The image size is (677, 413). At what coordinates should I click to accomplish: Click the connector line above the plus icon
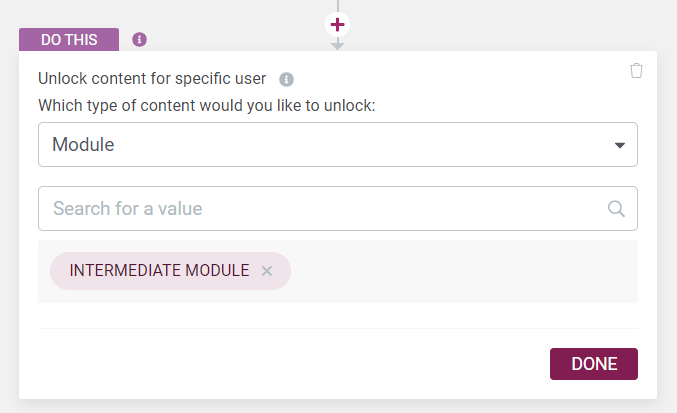[x=338, y=6]
